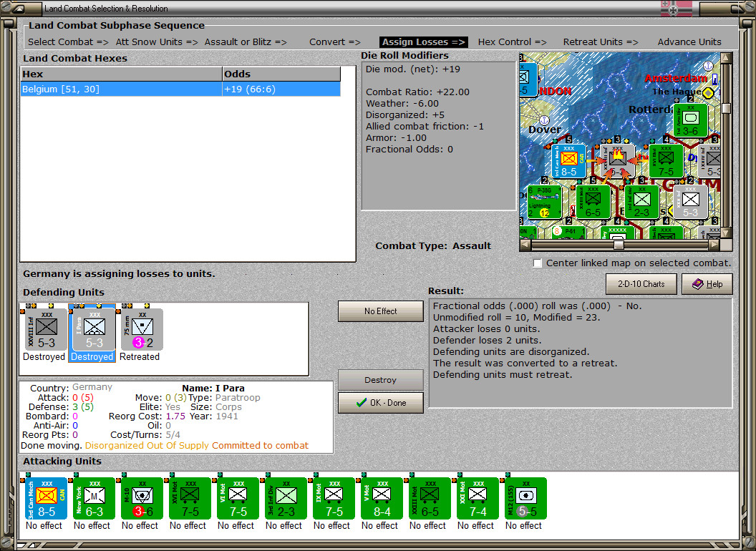This screenshot has width=756, height=551.
Task: Select the XXI Mot 7-4 attacking unit
Action: [478, 499]
